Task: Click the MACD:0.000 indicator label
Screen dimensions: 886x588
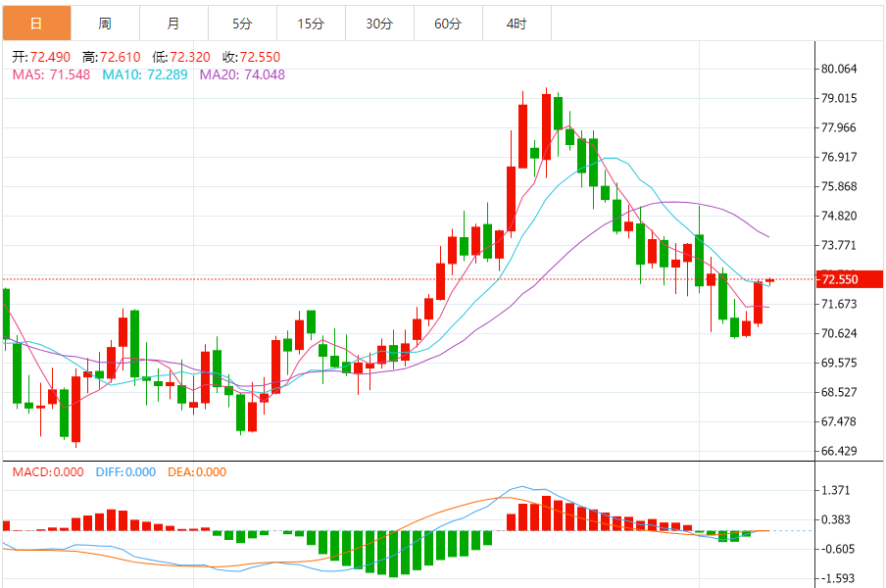Action: tap(48, 472)
